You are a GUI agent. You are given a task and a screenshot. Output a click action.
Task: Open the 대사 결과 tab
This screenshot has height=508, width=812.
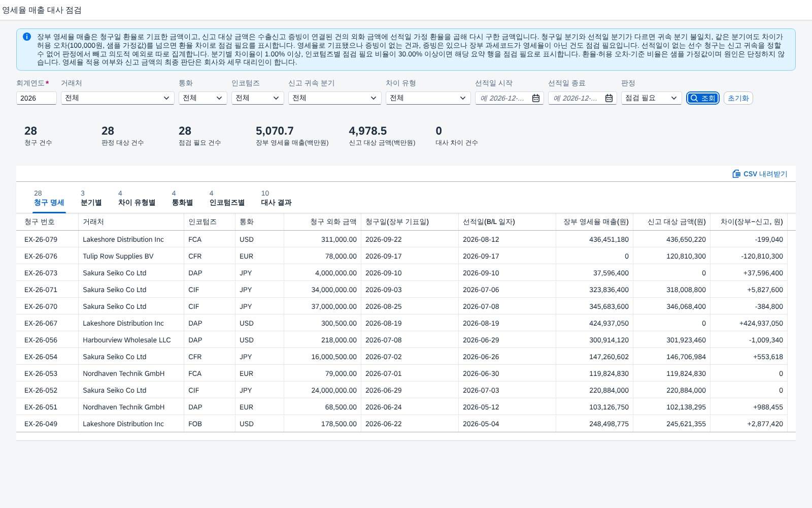pyautogui.click(x=277, y=198)
